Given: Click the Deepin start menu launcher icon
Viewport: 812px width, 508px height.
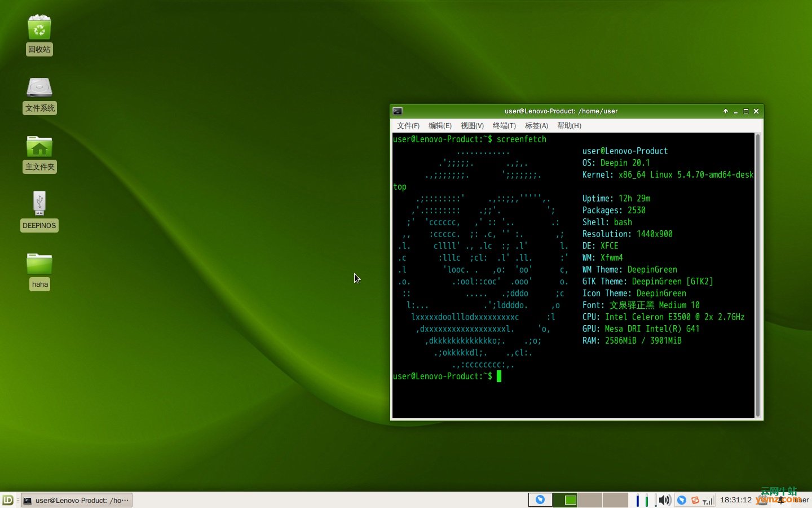Looking at the screenshot, I should click(x=8, y=500).
